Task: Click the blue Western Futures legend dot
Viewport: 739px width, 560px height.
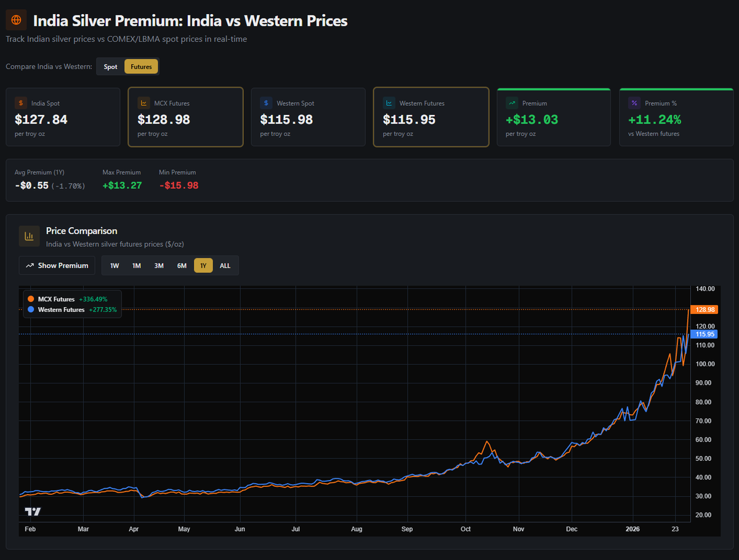Action: pos(31,310)
